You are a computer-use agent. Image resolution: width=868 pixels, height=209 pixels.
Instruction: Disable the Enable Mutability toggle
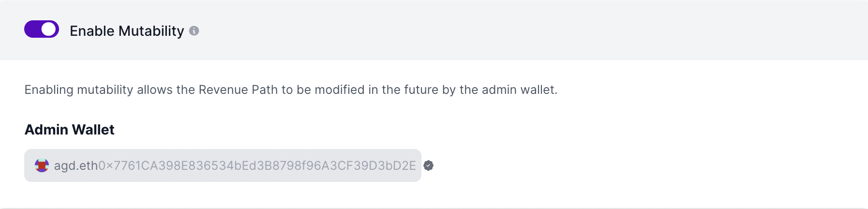tap(42, 29)
